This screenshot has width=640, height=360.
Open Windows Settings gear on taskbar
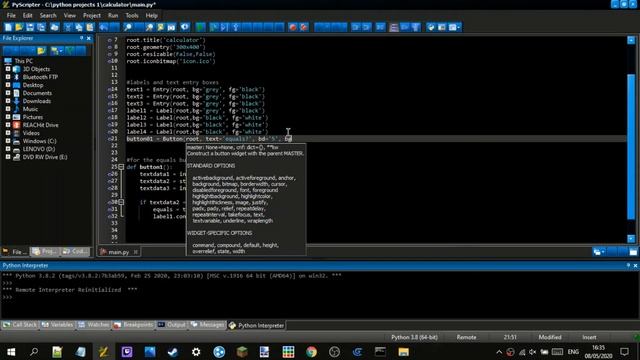point(196,352)
